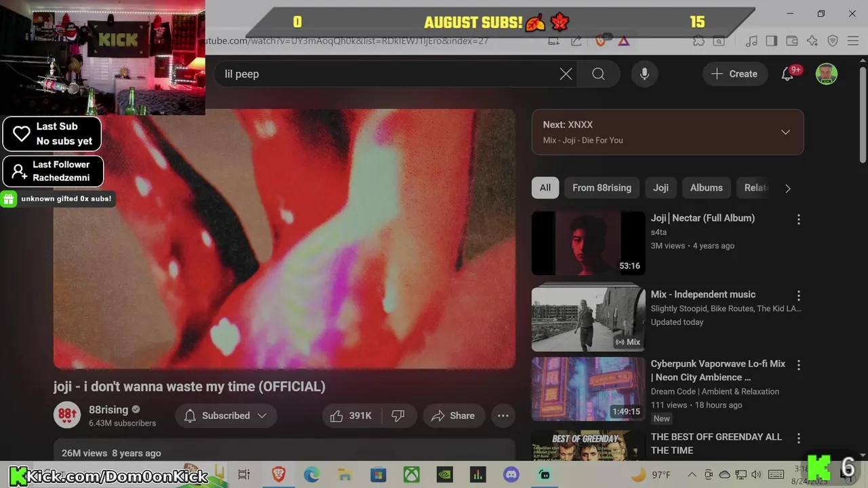Open Microsoft Store from the taskbar

pos(378,474)
